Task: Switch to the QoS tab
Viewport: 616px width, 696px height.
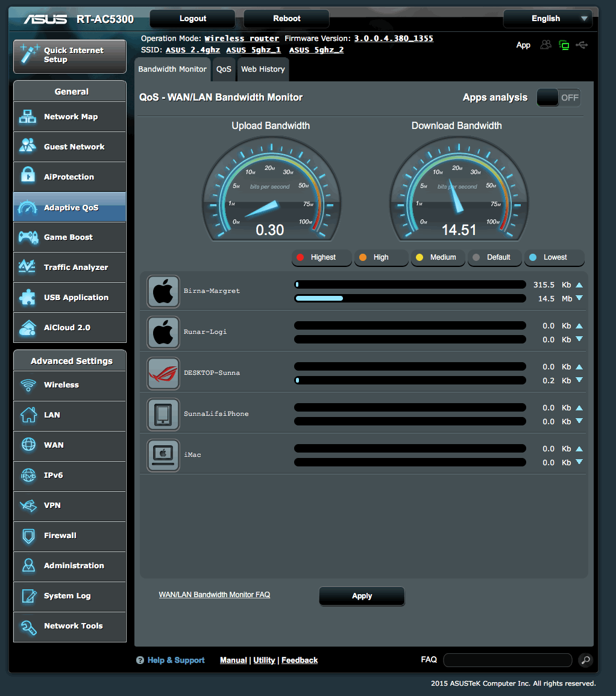Action: coord(224,69)
